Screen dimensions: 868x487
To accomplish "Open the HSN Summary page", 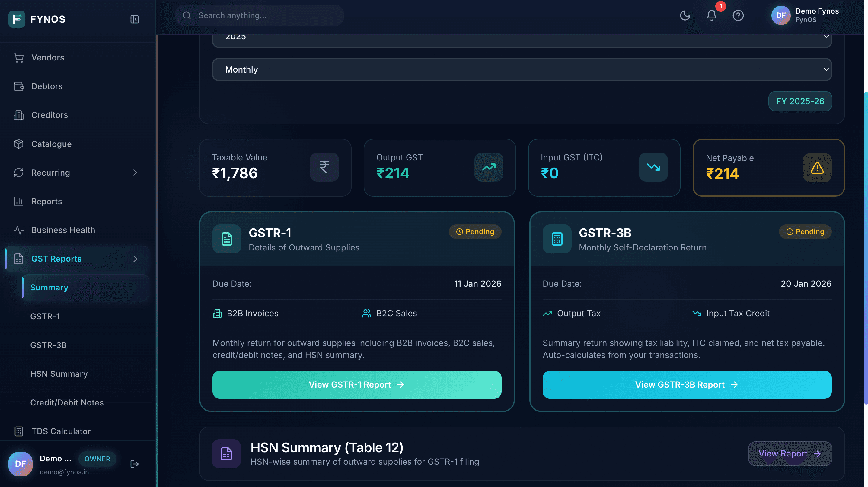I will (59, 374).
